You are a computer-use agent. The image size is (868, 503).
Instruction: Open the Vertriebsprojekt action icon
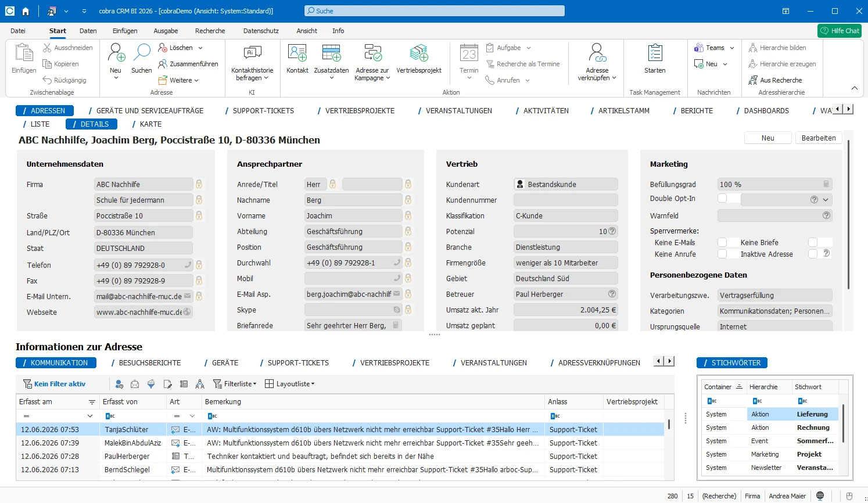[x=418, y=53]
